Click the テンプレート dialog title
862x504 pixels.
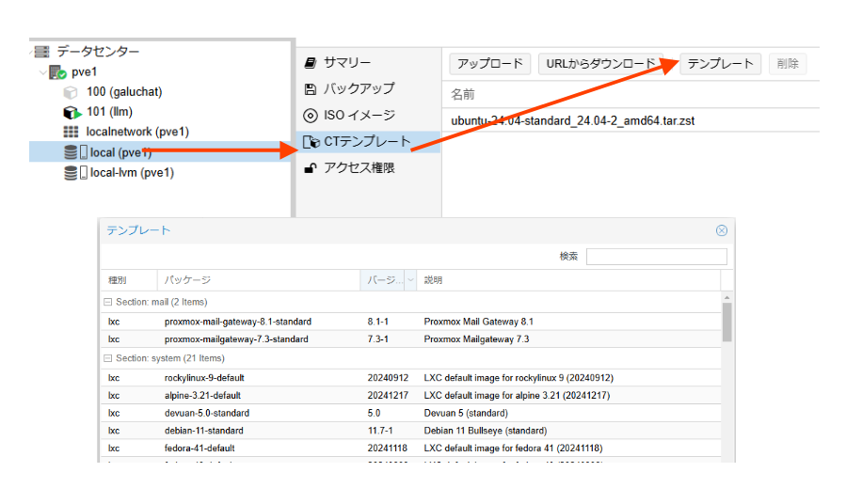point(138,230)
